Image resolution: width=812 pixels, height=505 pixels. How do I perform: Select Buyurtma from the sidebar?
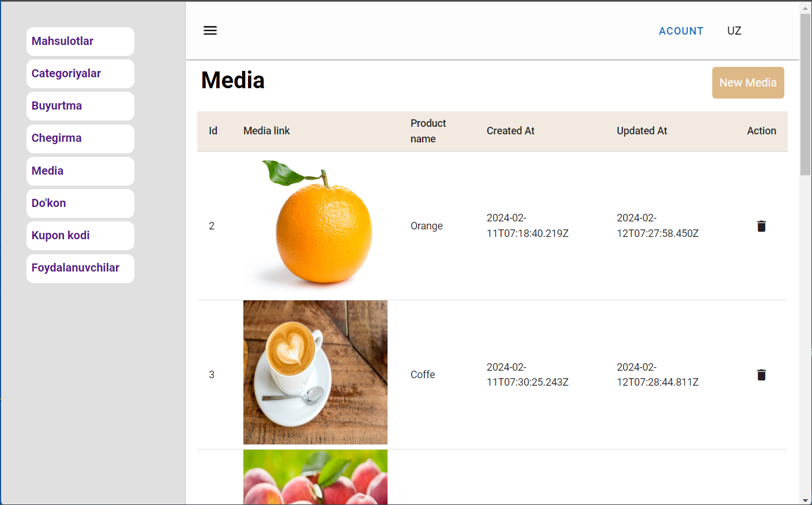coord(80,106)
